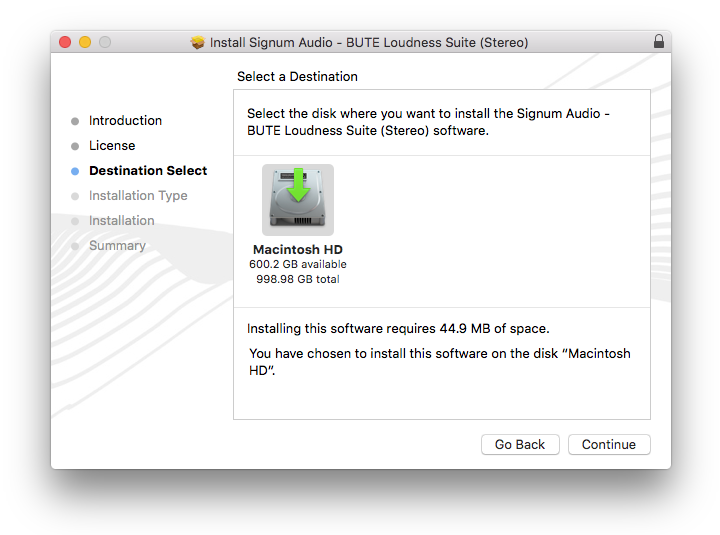Click the blue Destination Select bullet
Image resolution: width=720 pixels, height=535 pixels.
coord(75,171)
